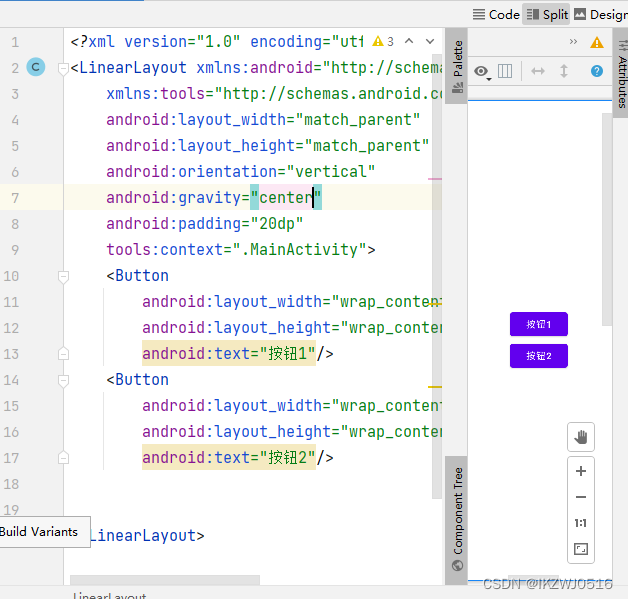Click android:layout_width="match_parent" text

[263, 120]
